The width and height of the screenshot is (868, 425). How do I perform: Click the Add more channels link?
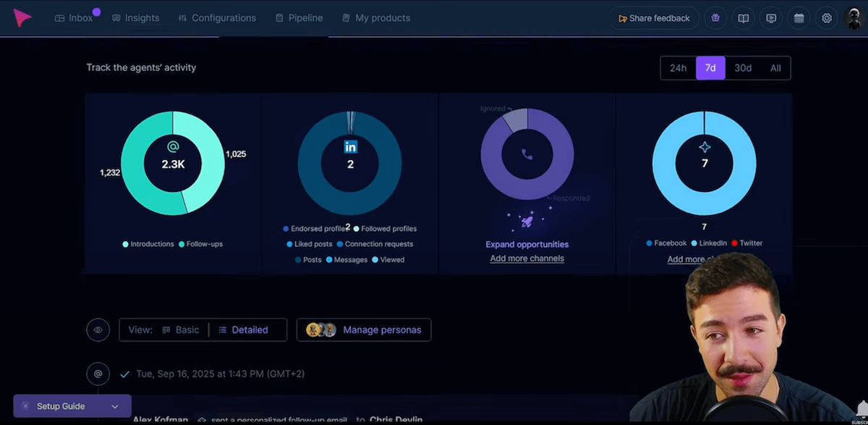(x=527, y=258)
